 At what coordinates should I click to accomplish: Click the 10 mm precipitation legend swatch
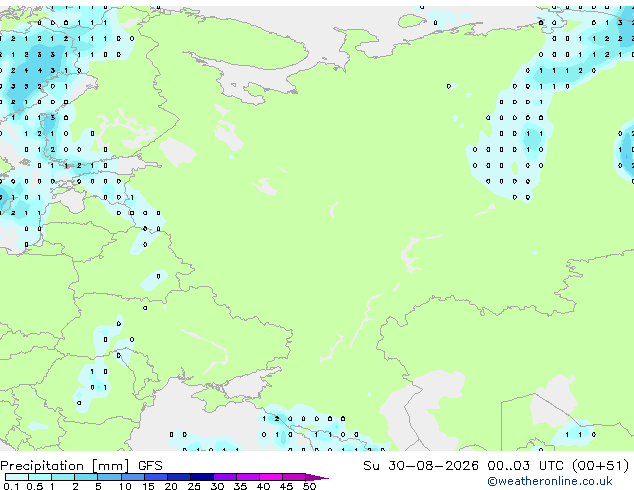click(x=132, y=477)
